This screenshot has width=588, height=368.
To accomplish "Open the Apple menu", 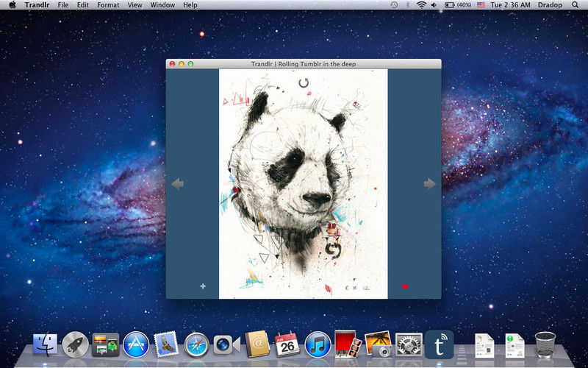I will click(x=12, y=5).
